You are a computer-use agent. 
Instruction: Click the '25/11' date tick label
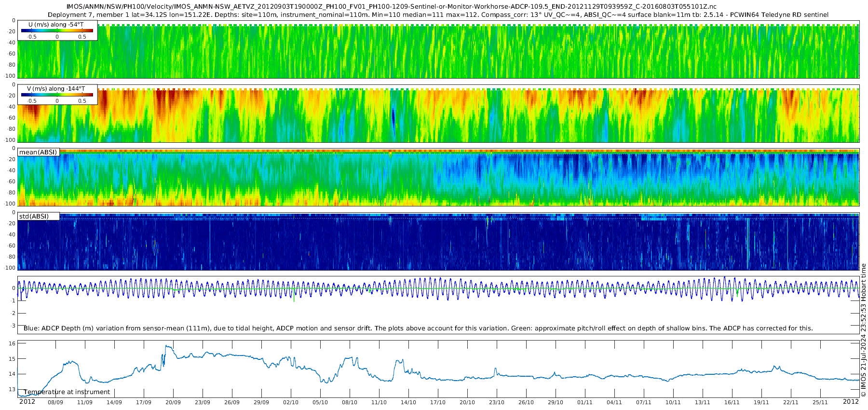point(820,402)
